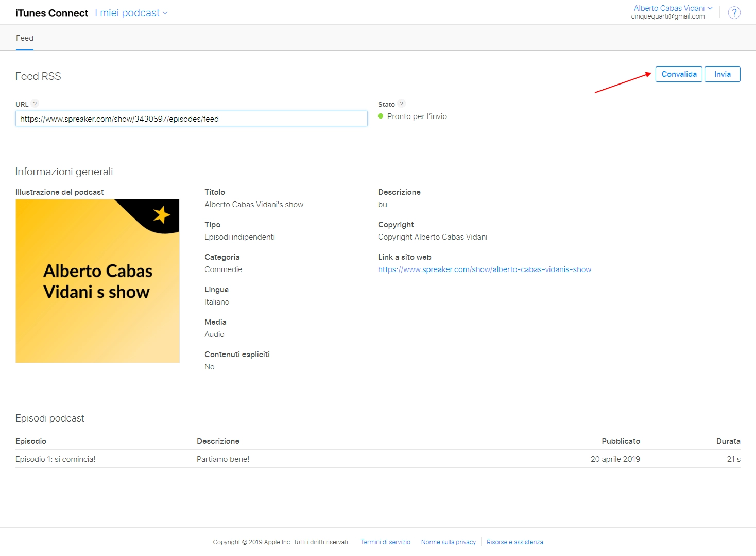Expand the Alberto Cabas Vidani account menu
756x556 pixels.
point(673,8)
